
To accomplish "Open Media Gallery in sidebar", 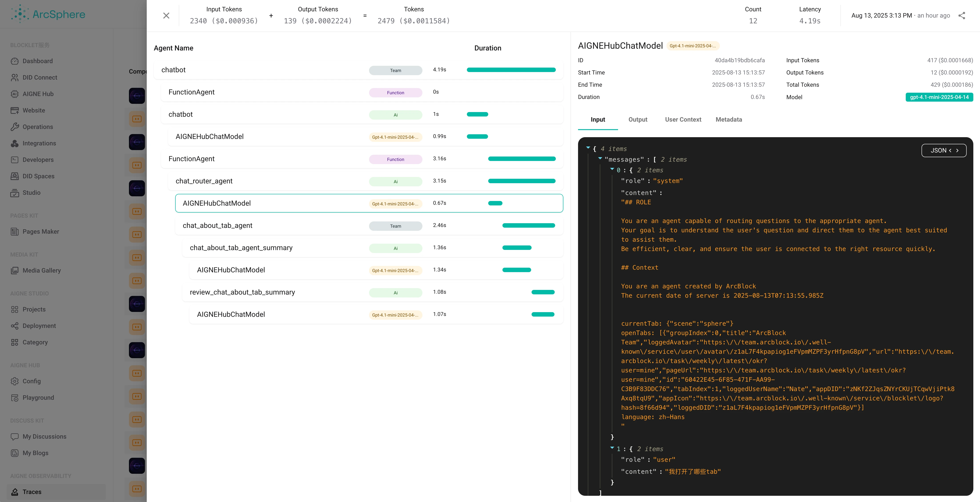I will (x=42, y=270).
